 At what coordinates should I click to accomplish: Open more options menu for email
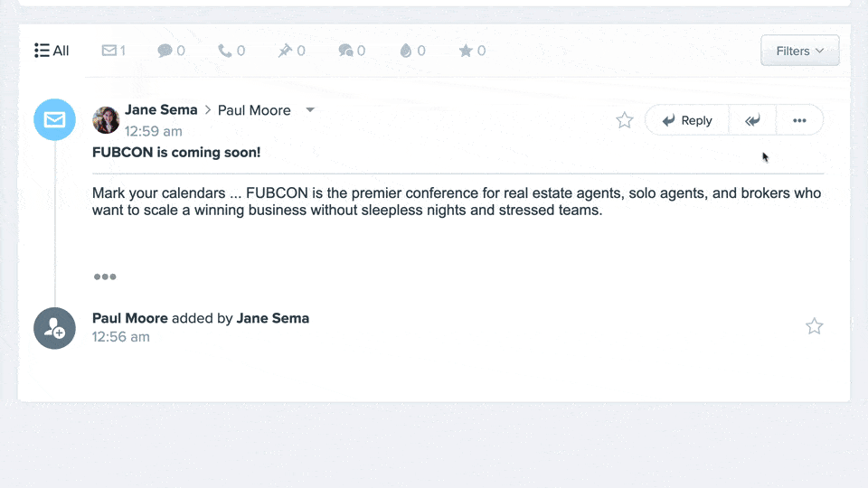(x=799, y=120)
